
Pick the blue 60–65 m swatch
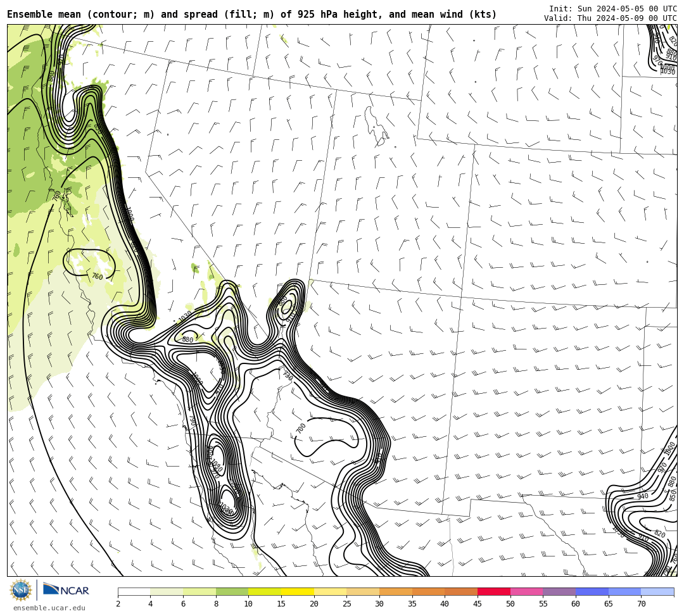[592, 591]
